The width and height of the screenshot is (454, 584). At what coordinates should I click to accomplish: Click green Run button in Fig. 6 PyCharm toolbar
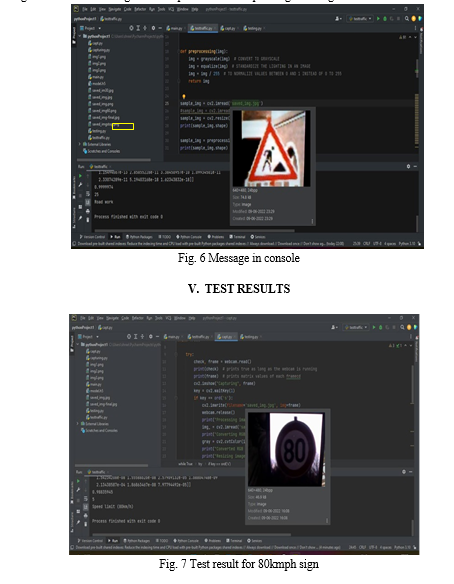pyautogui.click(x=378, y=18)
